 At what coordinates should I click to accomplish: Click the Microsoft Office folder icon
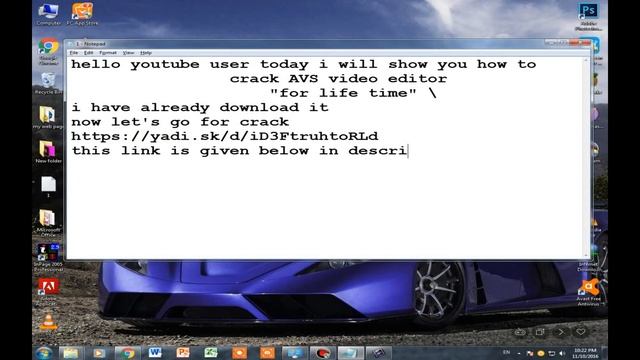point(48,223)
